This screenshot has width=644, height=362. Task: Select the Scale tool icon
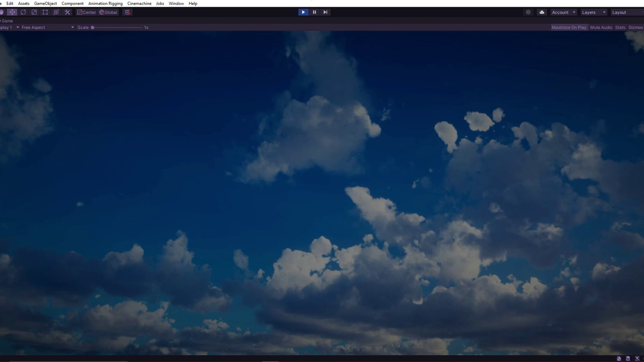(34, 12)
